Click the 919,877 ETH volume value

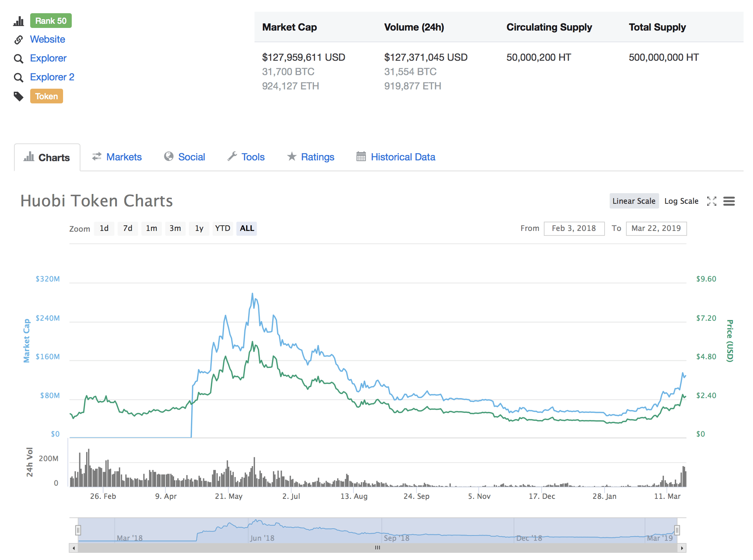click(x=413, y=86)
